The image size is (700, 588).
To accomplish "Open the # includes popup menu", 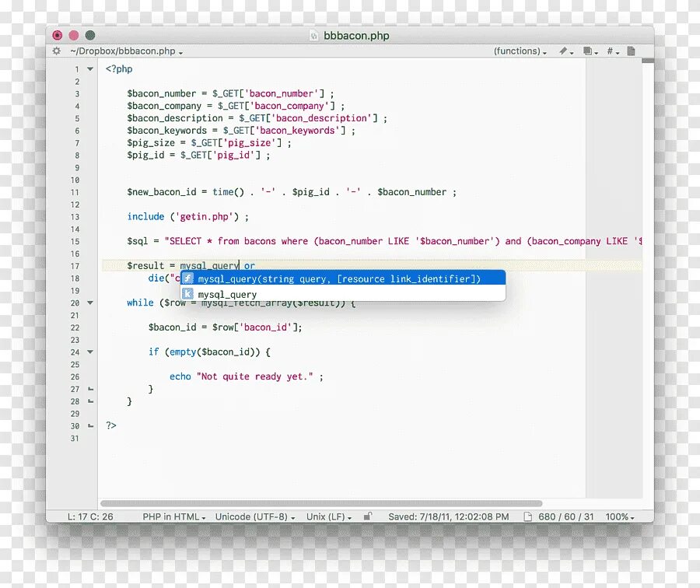I will click(613, 51).
